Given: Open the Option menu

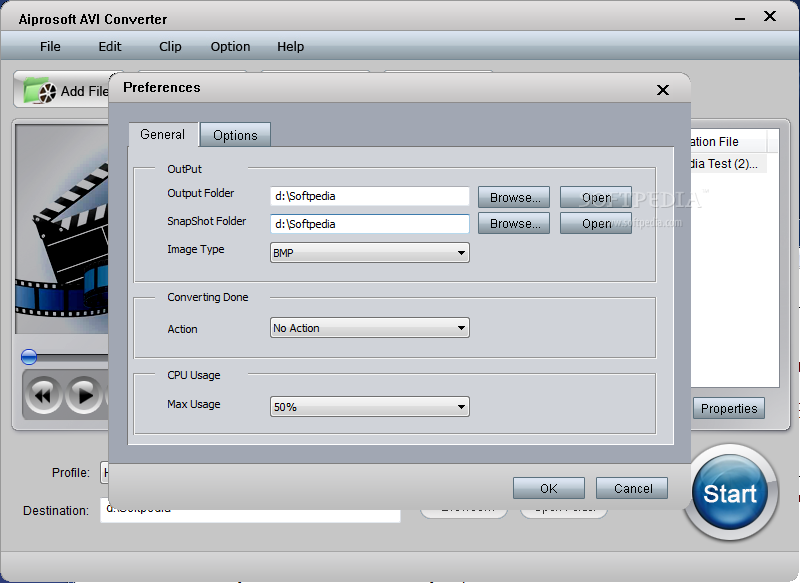Looking at the screenshot, I should click(230, 46).
